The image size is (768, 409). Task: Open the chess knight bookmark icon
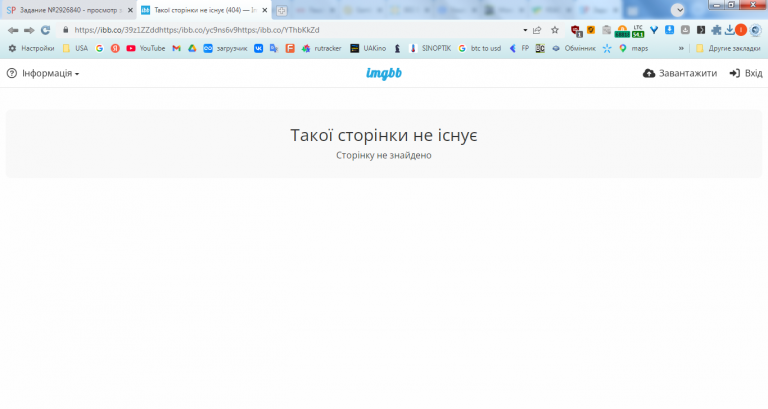(x=397, y=48)
